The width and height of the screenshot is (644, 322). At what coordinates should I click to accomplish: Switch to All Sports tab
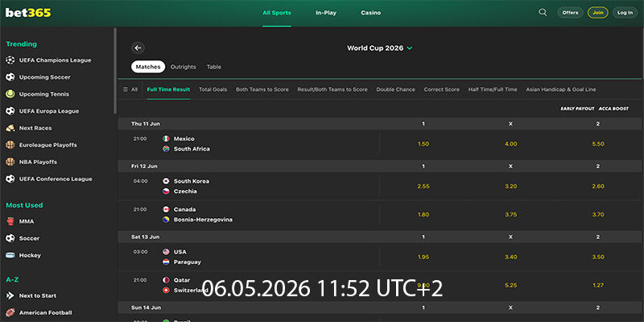277,13
